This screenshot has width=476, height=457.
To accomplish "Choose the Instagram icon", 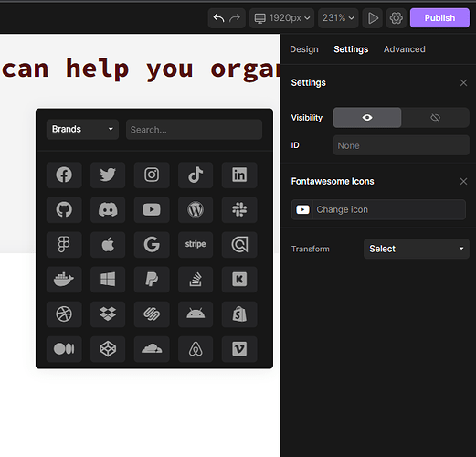I will pyautogui.click(x=152, y=175).
